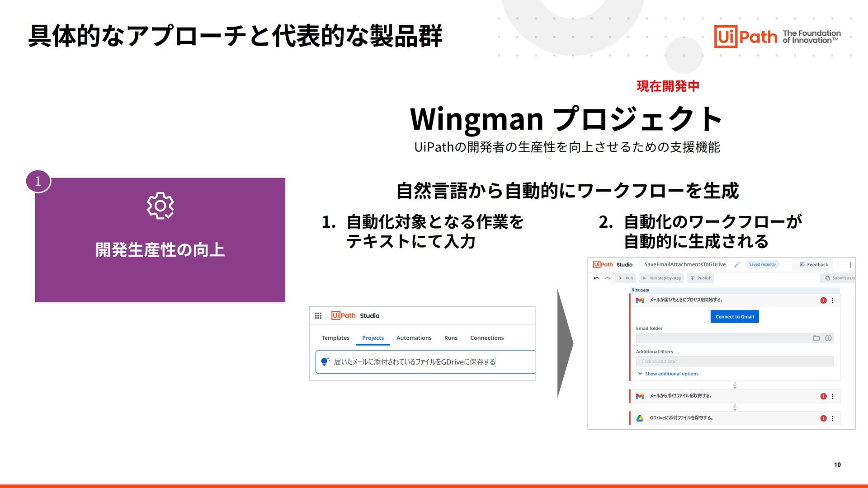
Task: Click the Gmail icon on the trigger step
Action: tap(640, 300)
